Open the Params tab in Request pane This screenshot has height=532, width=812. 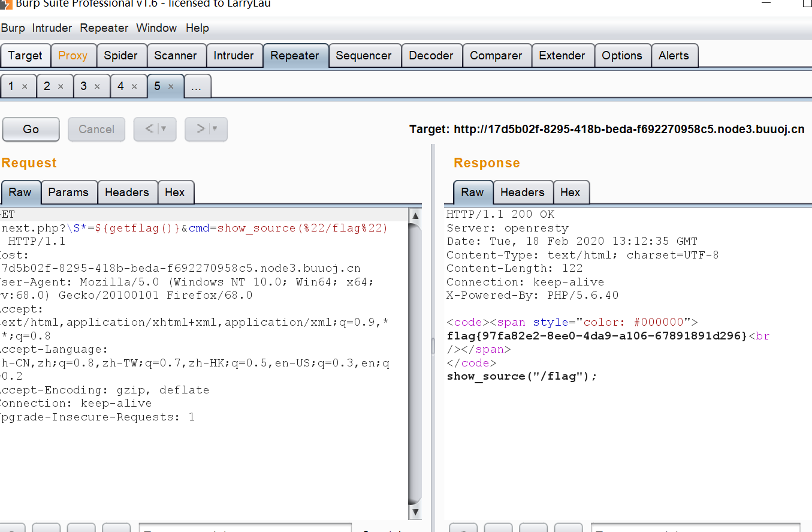point(68,193)
